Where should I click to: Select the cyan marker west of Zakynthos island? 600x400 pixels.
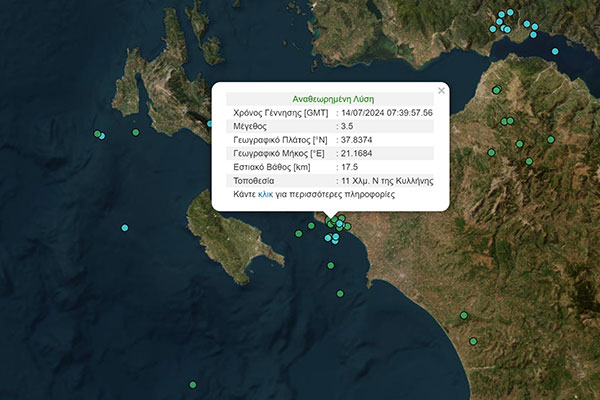click(125, 228)
